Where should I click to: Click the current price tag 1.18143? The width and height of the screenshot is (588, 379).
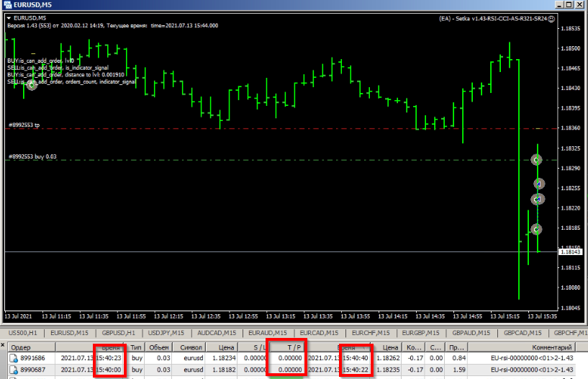(571, 251)
